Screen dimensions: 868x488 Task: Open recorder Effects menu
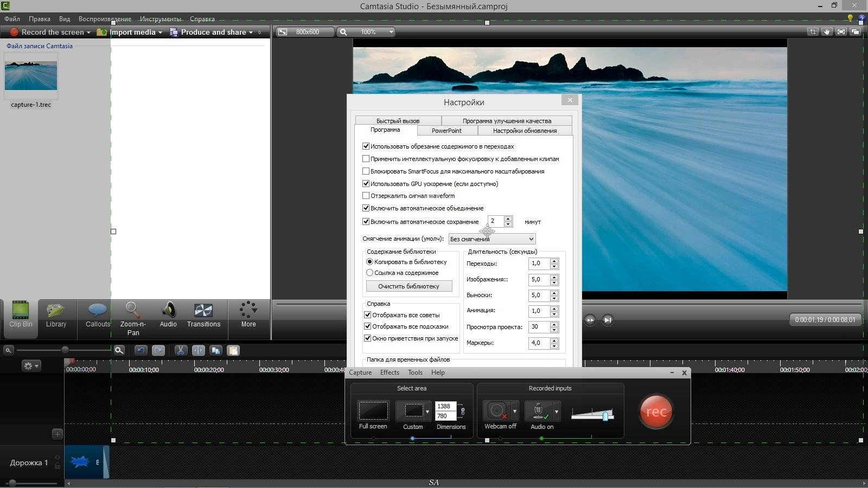coord(390,373)
